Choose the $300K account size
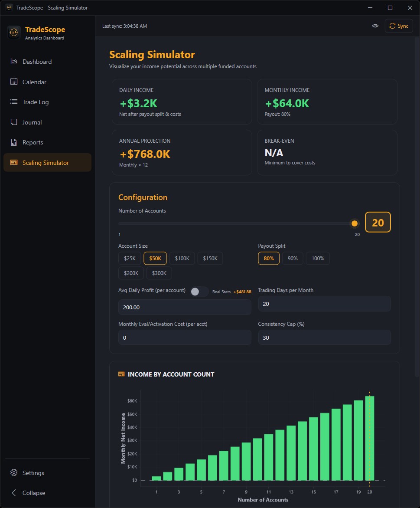This screenshot has height=508, width=420. [x=159, y=273]
